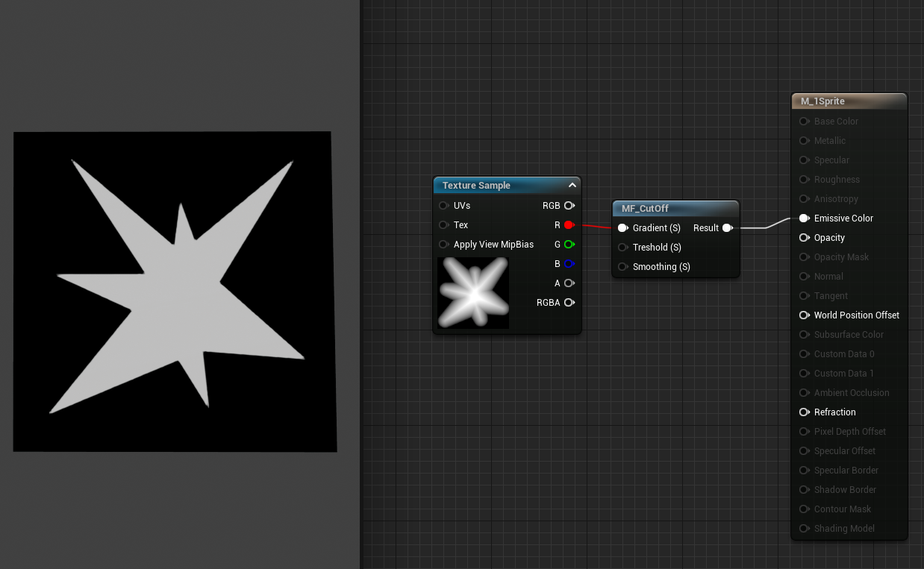Click the Refraction input pin
The height and width of the screenshot is (569, 924).
804,412
